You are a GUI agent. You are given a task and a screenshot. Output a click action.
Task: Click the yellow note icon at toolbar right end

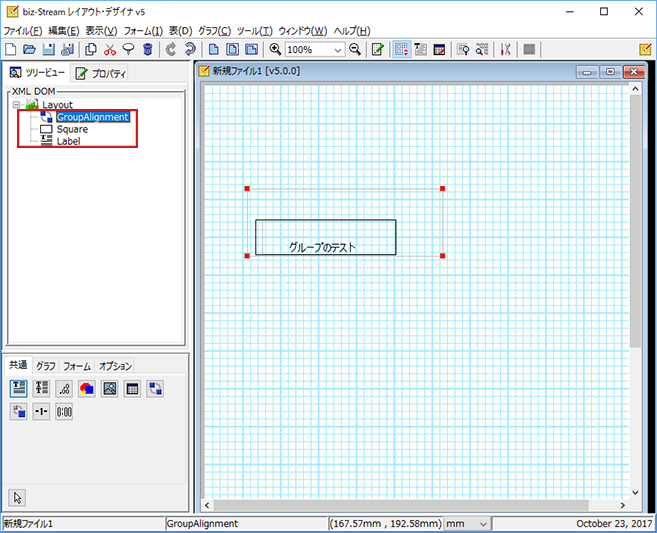(645, 49)
